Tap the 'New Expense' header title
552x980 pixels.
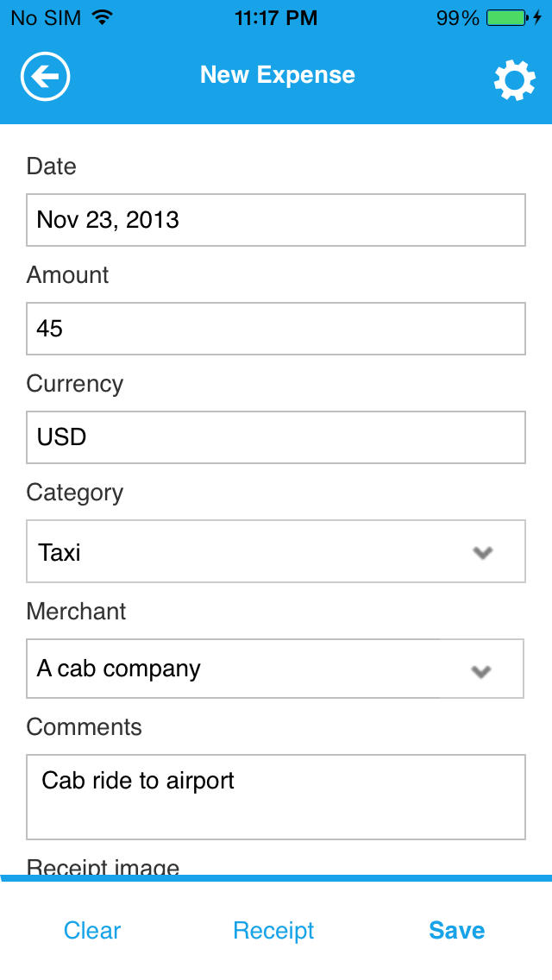(277, 75)
